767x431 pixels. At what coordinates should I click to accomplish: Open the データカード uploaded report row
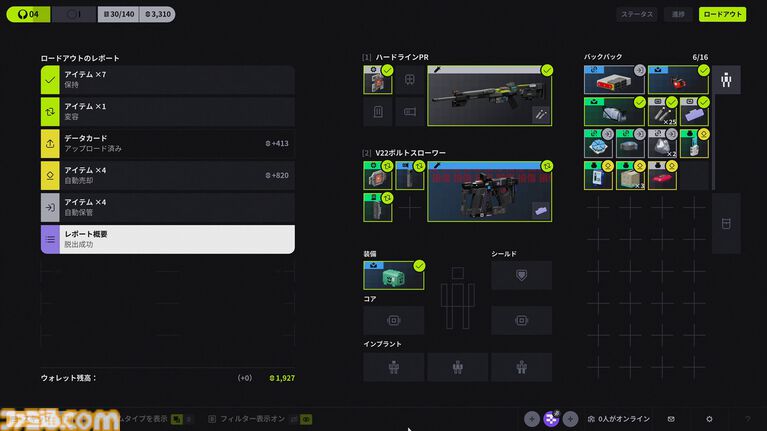click(167, 143)
